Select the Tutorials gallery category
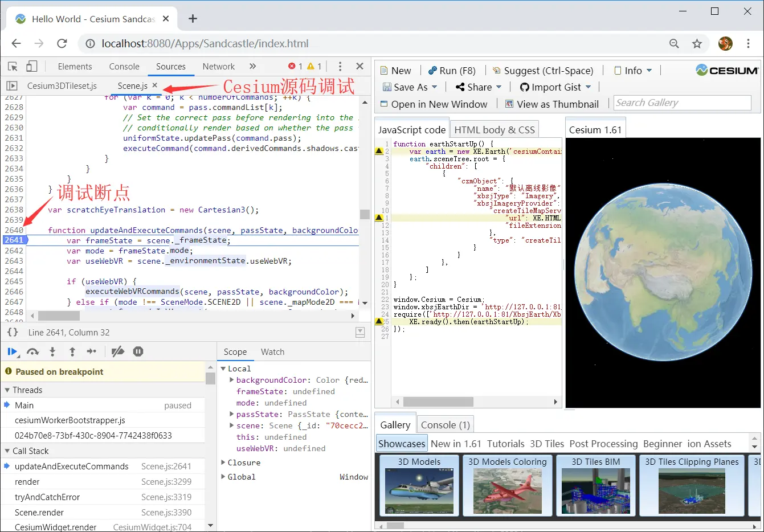 505,444
